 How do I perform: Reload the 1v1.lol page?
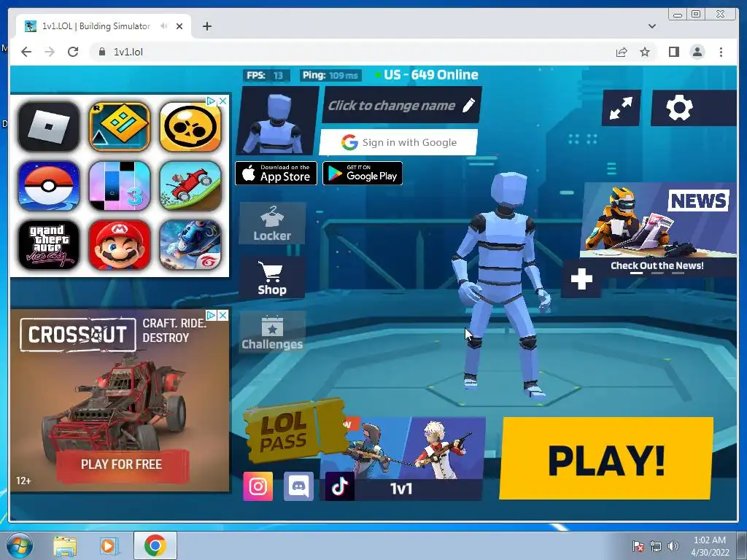pos(73,52)
